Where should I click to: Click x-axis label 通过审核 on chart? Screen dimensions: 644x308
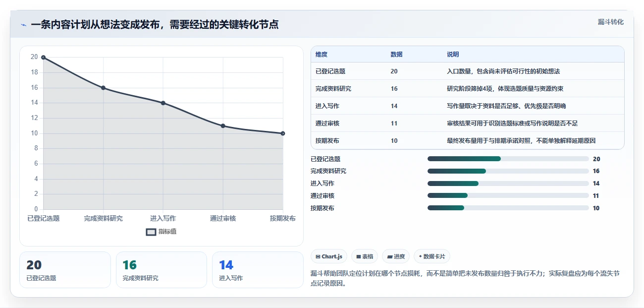coord(223,218)
